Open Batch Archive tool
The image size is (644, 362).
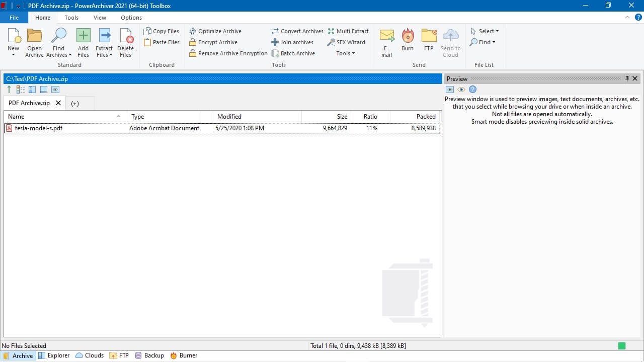coord(293,53)
